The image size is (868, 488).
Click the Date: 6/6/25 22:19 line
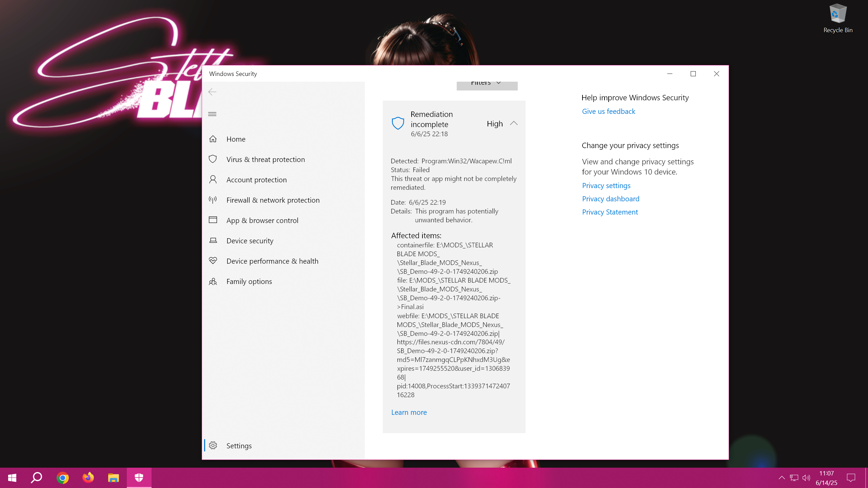(418, 202)
